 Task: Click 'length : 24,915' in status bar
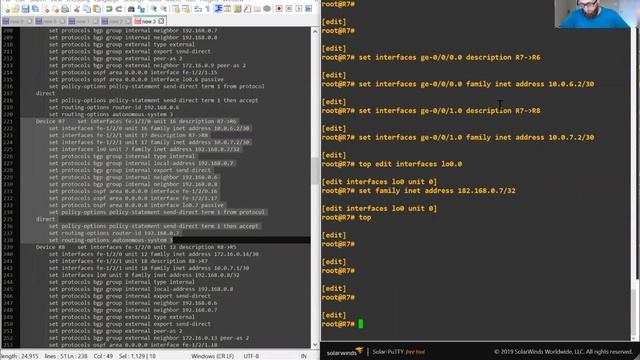20,356
